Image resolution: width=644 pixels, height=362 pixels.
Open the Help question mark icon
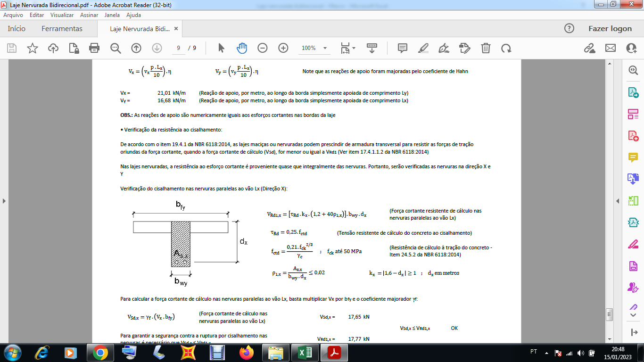pyautogui.click(x=570, y=28)
